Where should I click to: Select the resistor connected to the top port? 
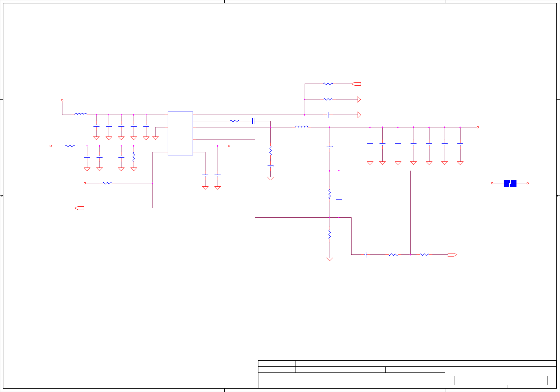point(328,84)
